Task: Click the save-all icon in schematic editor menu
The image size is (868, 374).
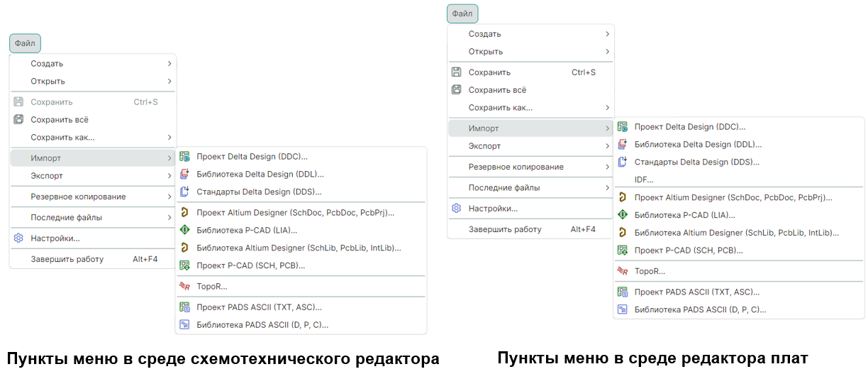Action: click(18, 120)
